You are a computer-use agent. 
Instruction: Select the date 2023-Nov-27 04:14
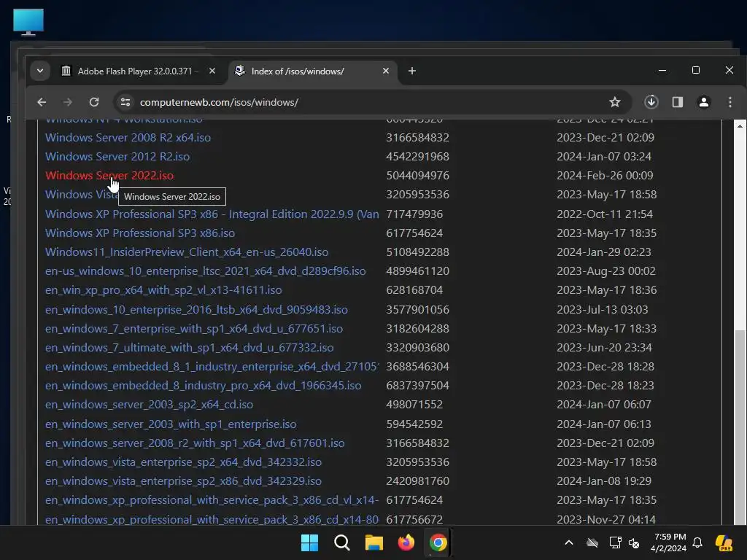pos(606,519)
